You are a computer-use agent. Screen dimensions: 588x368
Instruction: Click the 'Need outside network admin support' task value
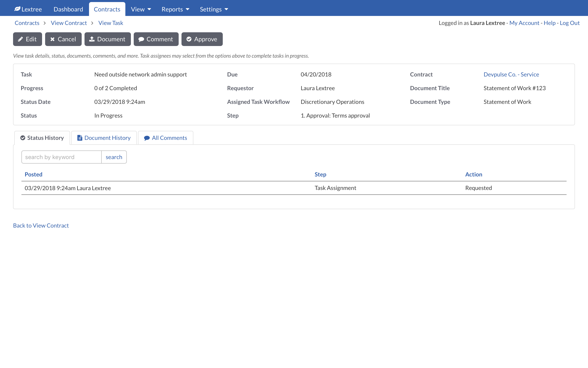pos(140,74)
